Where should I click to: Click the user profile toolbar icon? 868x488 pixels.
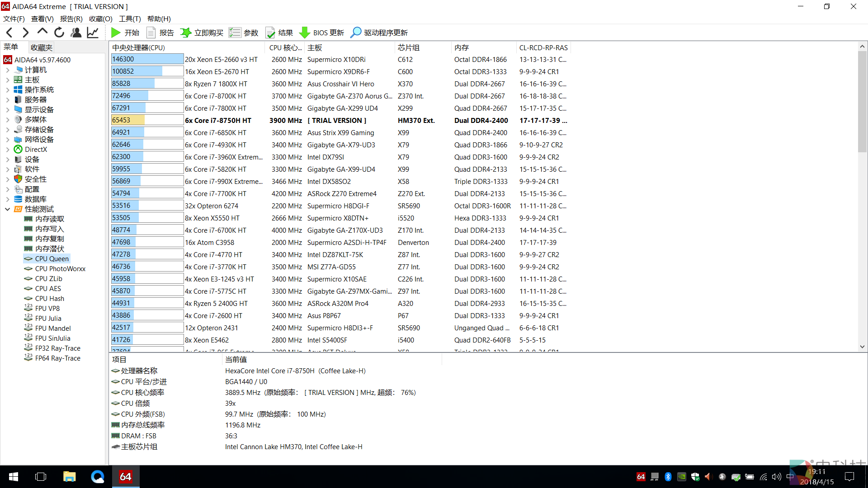tap(76, 33)
